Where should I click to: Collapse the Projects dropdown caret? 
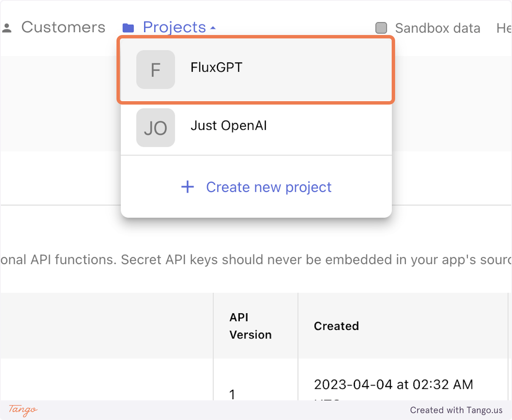[213, 28]
